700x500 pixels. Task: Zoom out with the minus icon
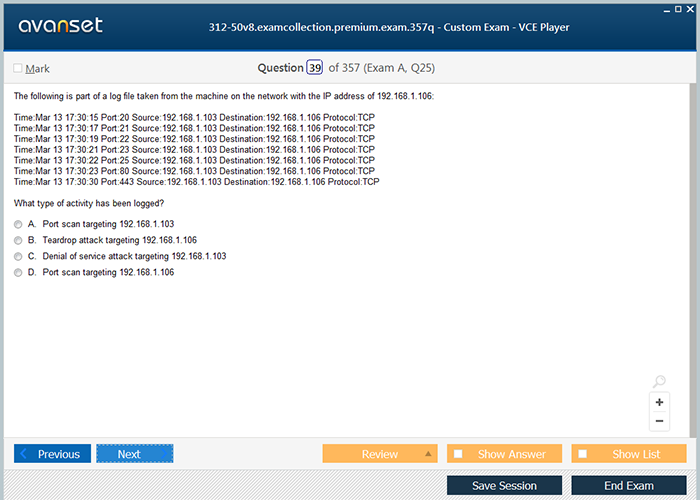click(x=659, y=421)
